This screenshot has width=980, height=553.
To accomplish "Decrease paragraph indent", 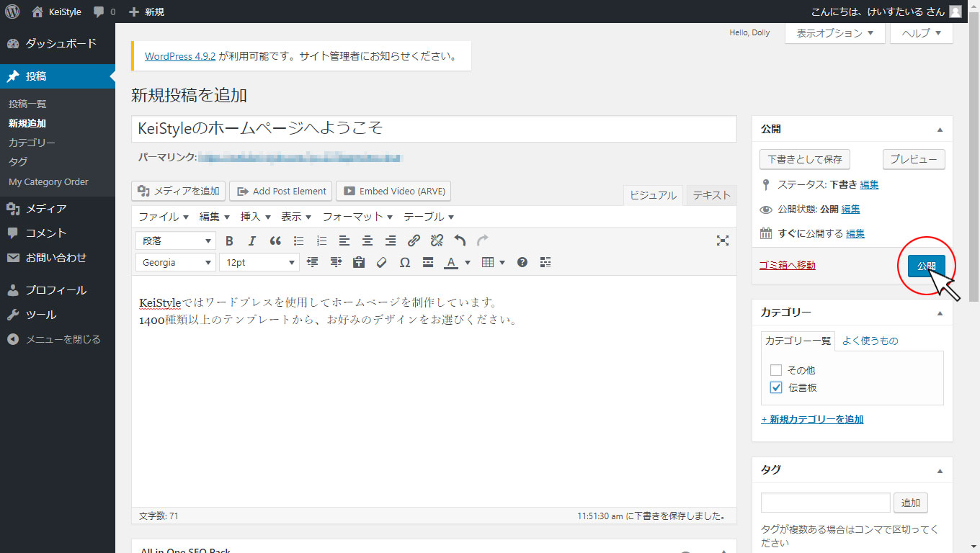I will tap(312, 262).
